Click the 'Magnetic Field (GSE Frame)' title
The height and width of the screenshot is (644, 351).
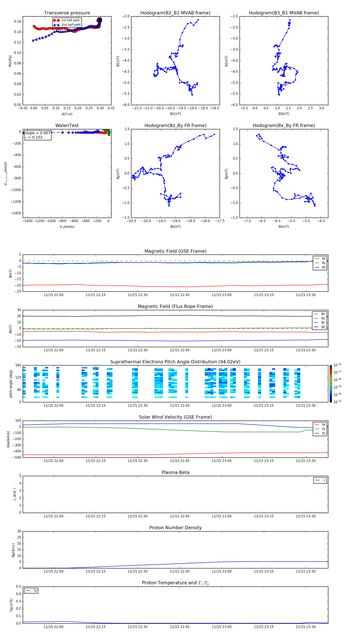click(x=175, y=251)
